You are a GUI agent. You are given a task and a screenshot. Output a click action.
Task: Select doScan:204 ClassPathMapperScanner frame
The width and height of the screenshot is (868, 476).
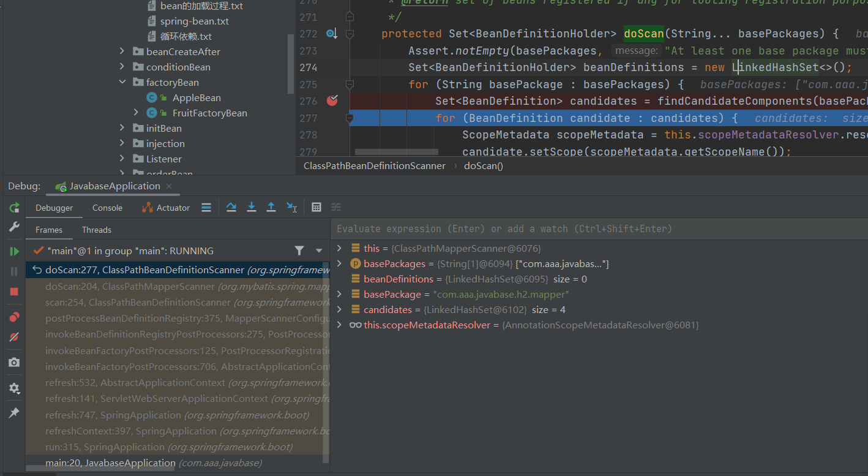tap(178, 286)
